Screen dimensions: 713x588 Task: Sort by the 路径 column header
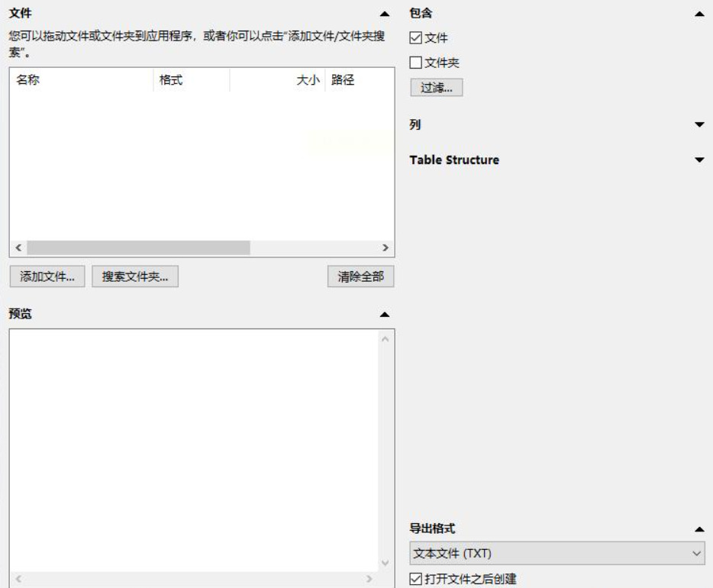(360, 80)
